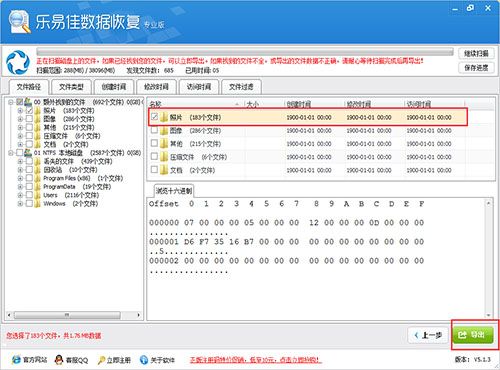Click the 其他 folder icon in the tree
This screenshot has height=370, width=500.
[x=38, y=127]
